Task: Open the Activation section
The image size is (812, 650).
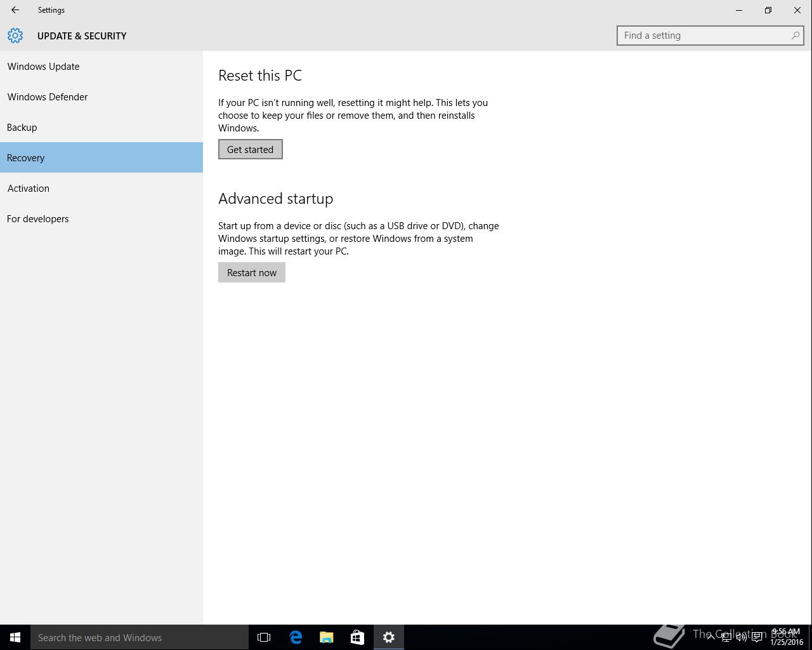Action: click(101, 188)
